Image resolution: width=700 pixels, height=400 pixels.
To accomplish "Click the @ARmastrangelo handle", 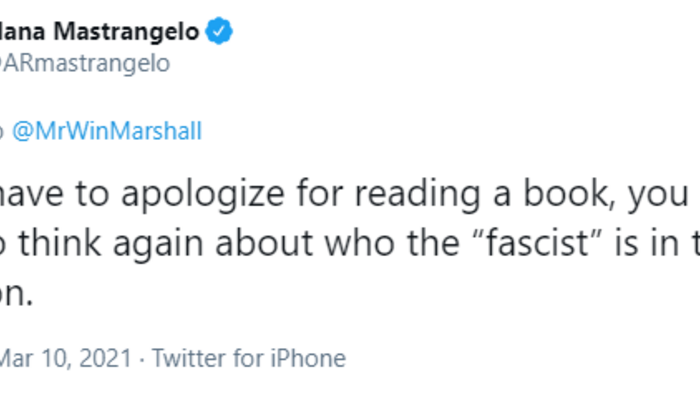I will 85,63.
